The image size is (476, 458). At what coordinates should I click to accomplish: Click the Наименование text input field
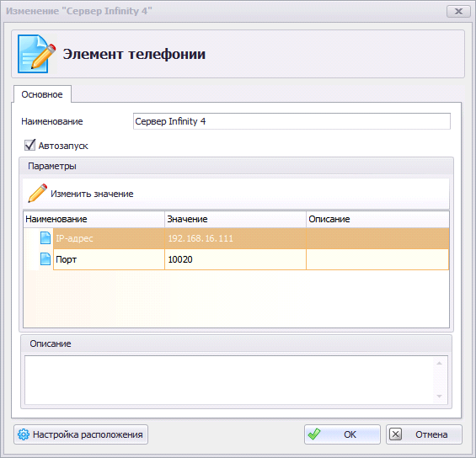(291, 121)
